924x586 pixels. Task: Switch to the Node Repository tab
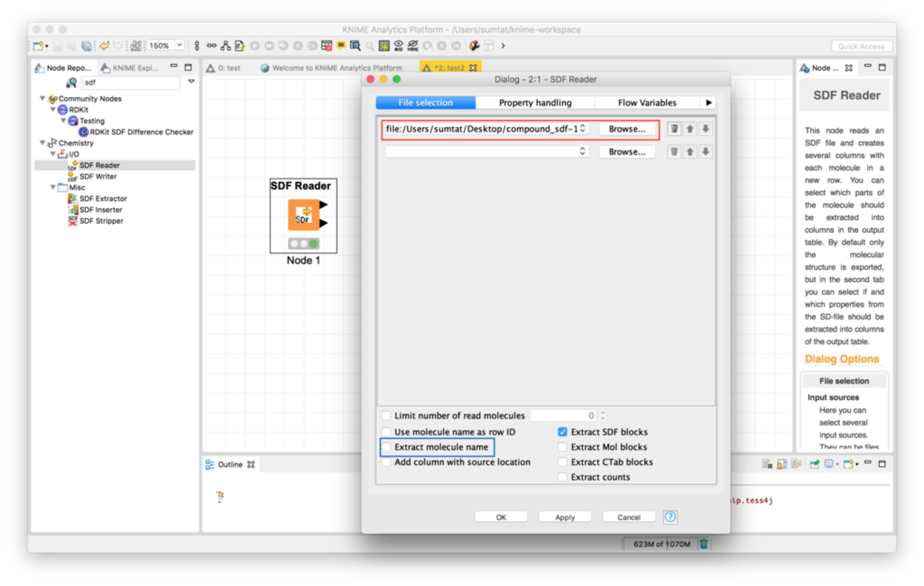click(x=63, y=68)
